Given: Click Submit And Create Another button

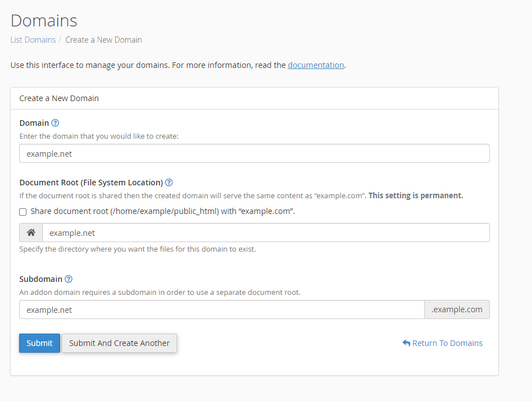Looking at the screenshot, I should click(120, 343).
